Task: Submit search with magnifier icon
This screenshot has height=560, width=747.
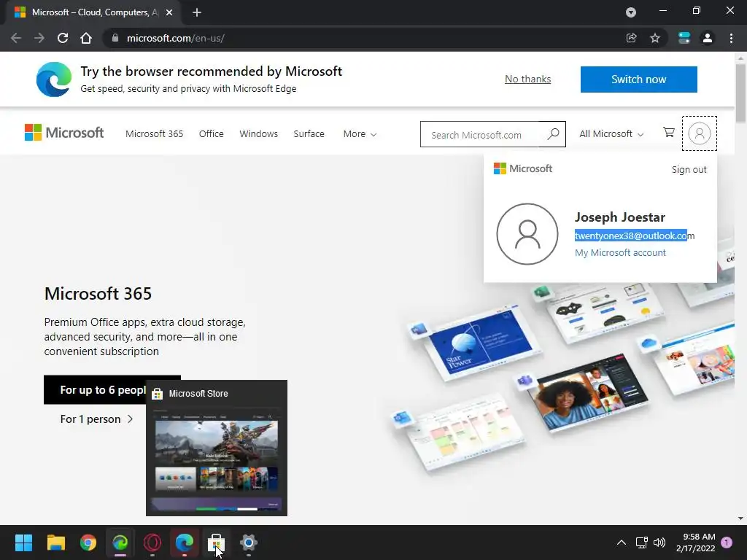Action: (x=553, y=134)
